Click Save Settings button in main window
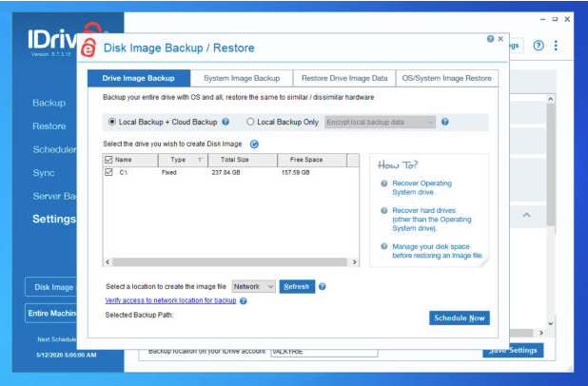The height and width of the screenshot is (386, 588). coord(513,350)
